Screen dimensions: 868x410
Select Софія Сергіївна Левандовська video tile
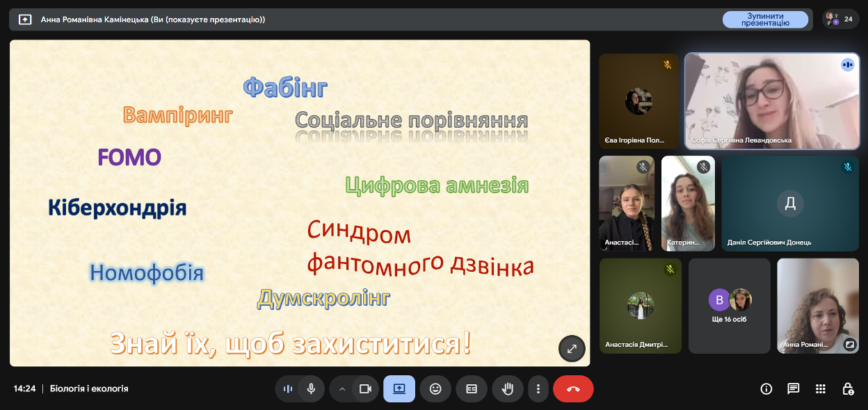(x=772, y=101)
